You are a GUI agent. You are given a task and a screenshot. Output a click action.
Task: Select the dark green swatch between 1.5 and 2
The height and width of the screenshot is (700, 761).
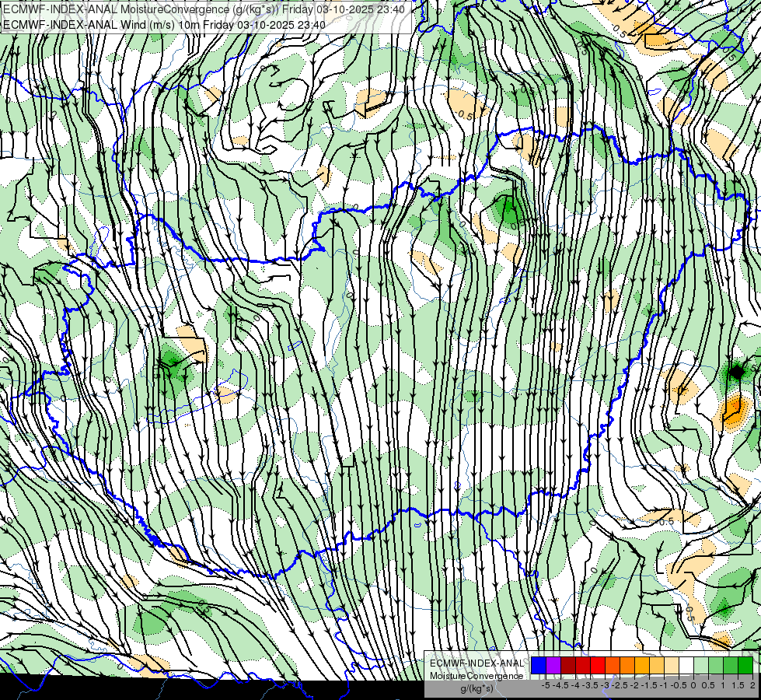tap(745, 665)
